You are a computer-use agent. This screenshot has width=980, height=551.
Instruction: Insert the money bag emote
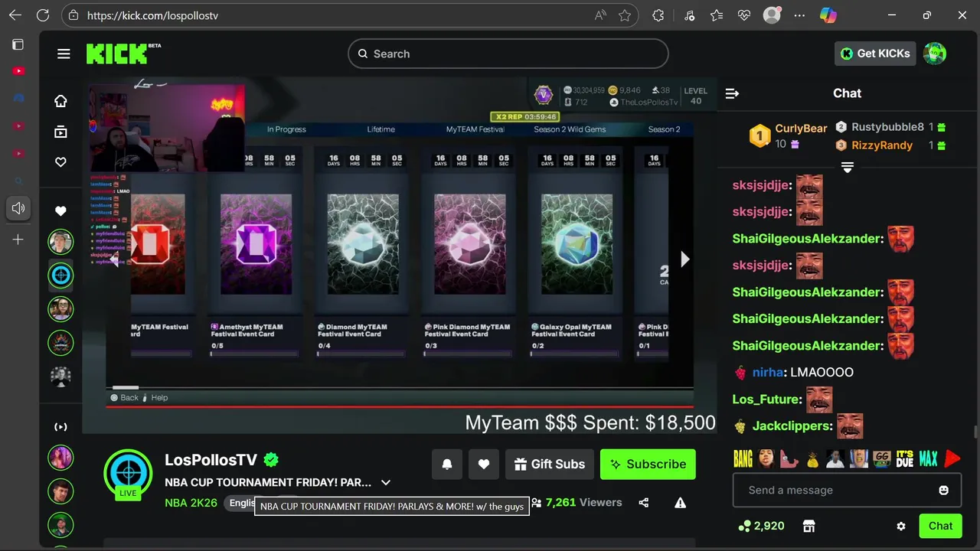812,458
